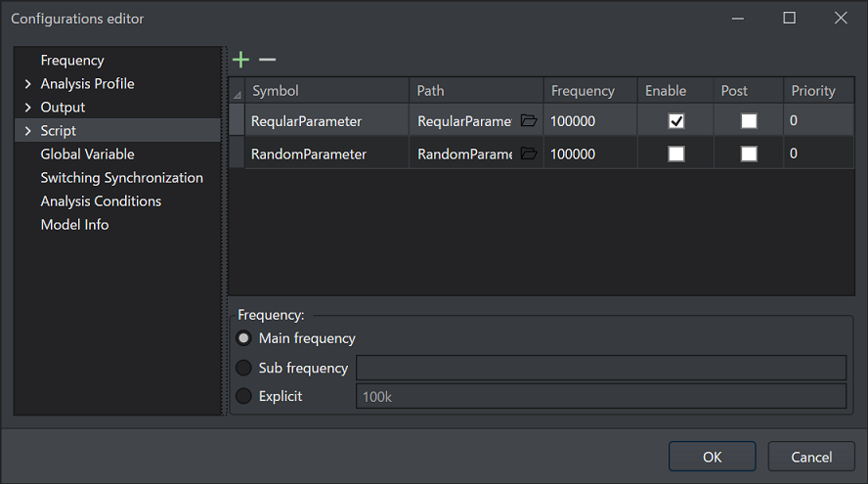Click the Priority column header
The image size is (868, 484).
click(x=819, y=91)
